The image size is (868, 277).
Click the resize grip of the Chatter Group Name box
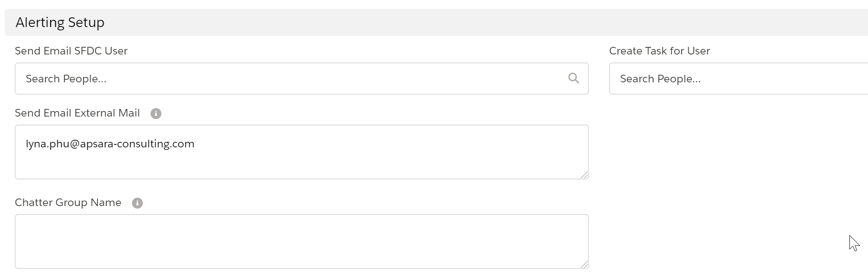point(584,264)
